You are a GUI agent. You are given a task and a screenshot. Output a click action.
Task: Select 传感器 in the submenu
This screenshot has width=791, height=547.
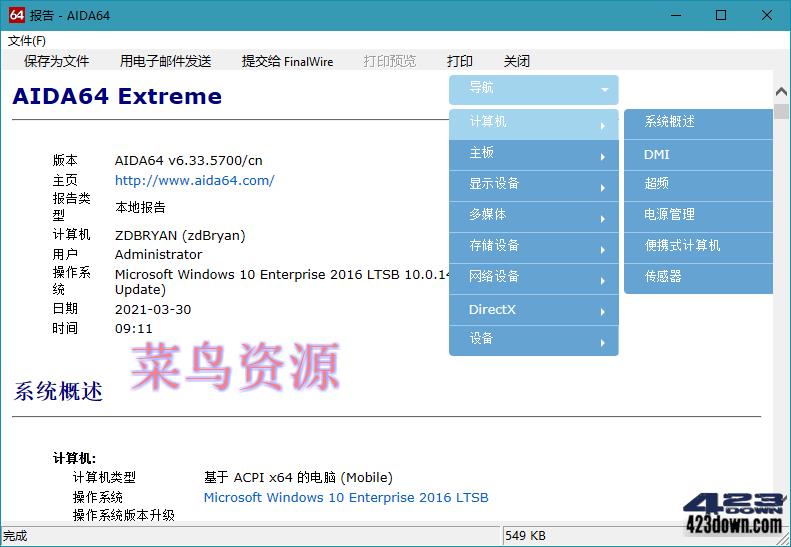tap(698, 279)
